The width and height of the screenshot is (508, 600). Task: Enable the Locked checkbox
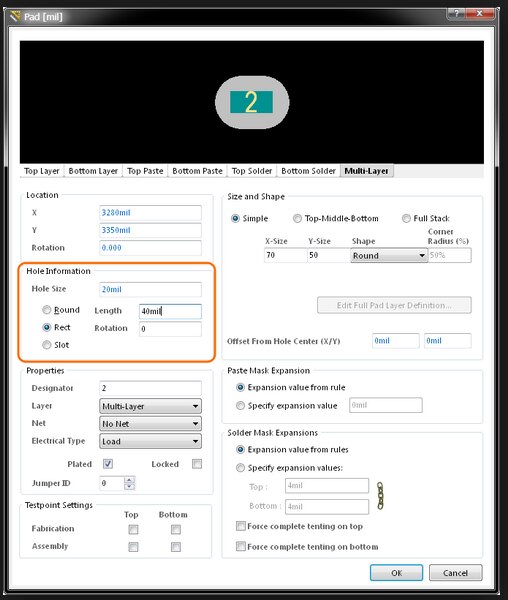pos(197,464)
